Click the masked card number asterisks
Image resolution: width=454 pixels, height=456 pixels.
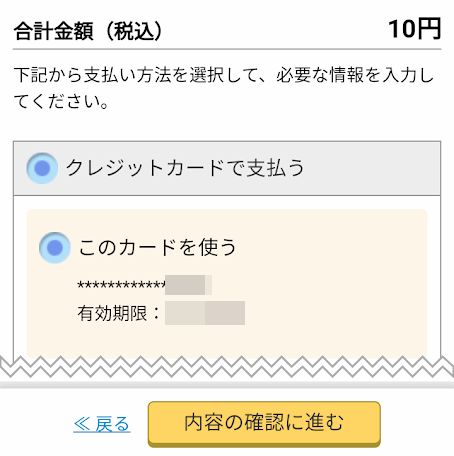[x=121, y=285]
